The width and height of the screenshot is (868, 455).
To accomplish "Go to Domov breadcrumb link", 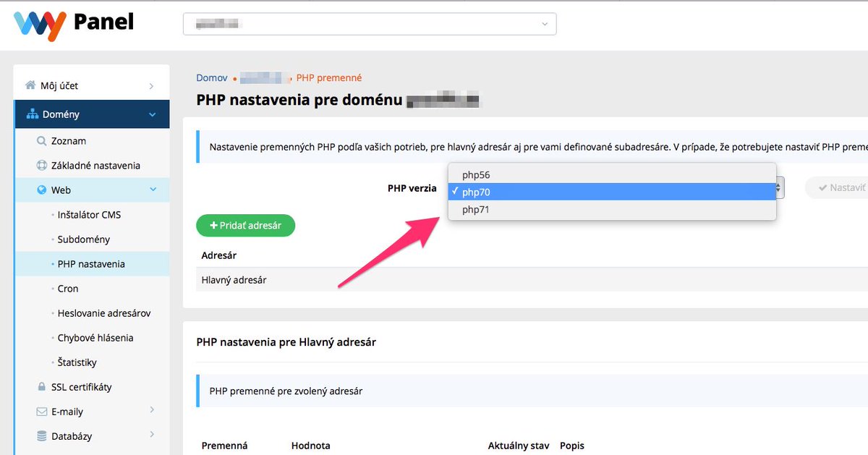I will 212,77.
